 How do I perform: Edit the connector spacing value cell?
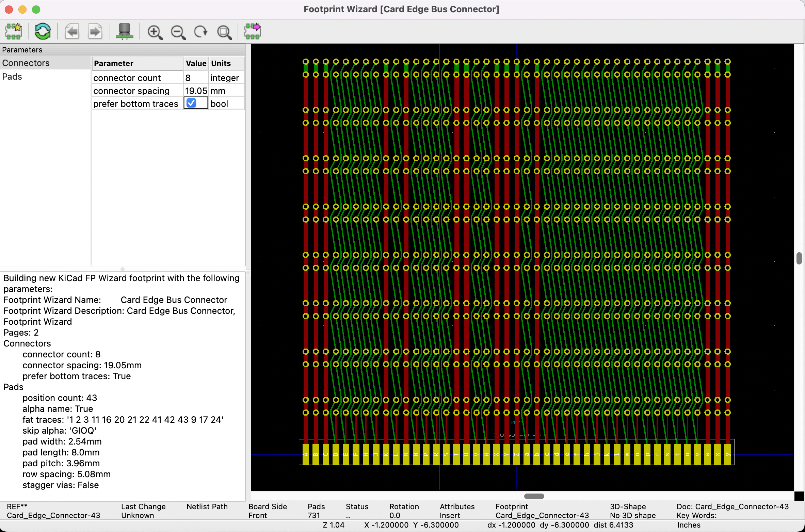(x=195, y=91)
